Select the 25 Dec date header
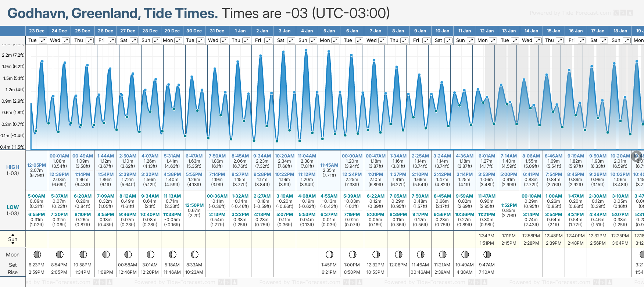 (x=82, y=31)
